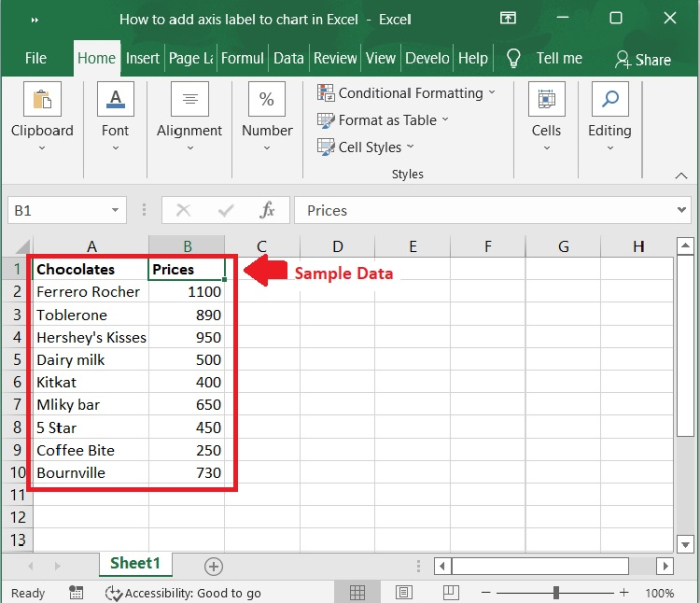Viewport: 700px width, 603px height.
Task: Open the Clipboard paste group icon
Action: (42, 99)
